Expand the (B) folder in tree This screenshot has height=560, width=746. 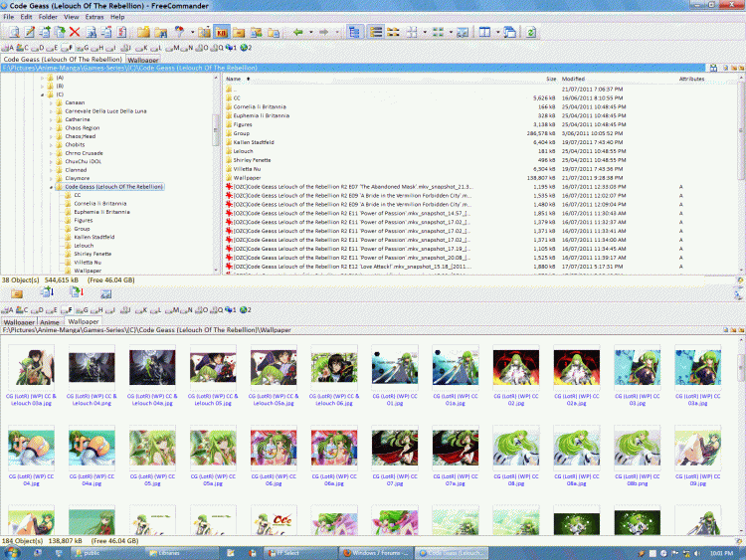[43, 87]
